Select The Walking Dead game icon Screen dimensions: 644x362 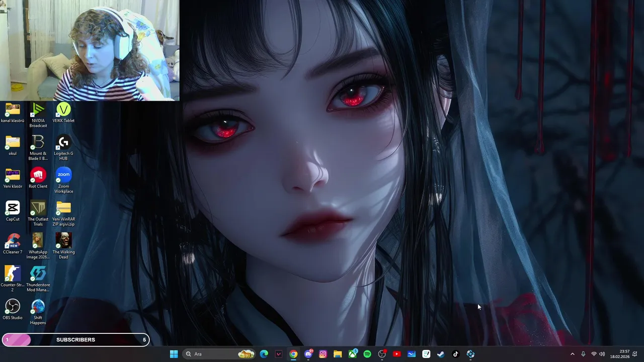63,246
